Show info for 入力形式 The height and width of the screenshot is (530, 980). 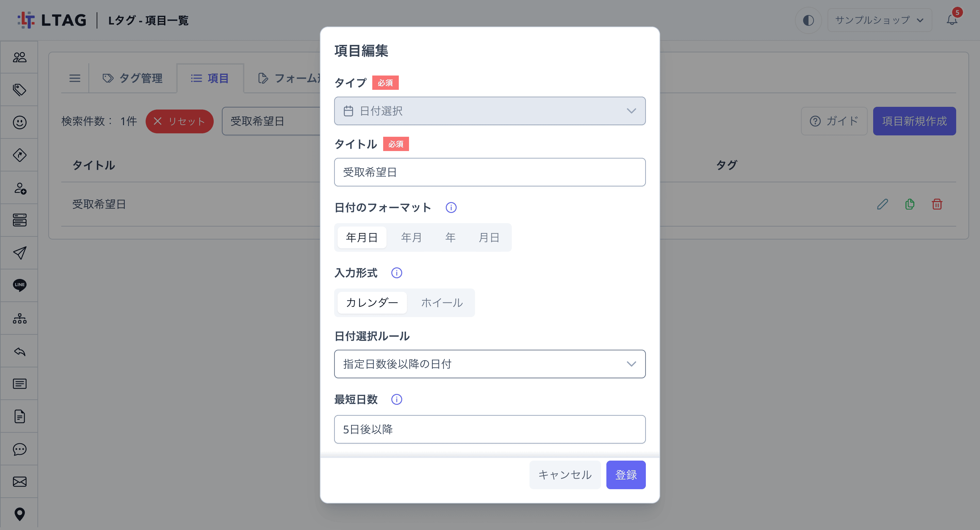pyautogui.click(x=397, y=273)
